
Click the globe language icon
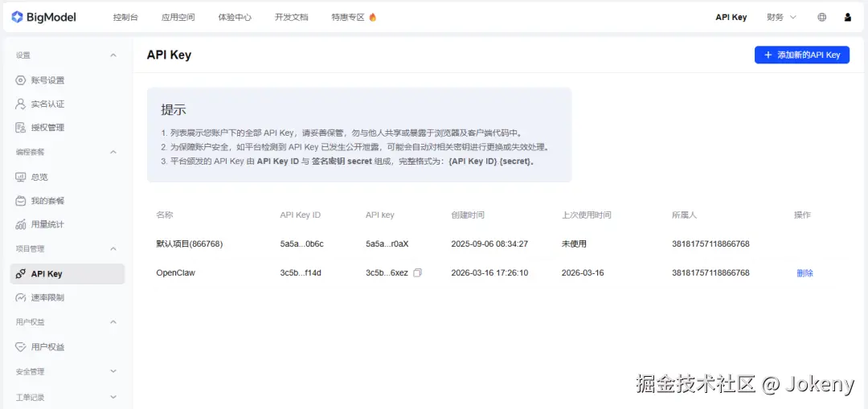click(822, 17)
